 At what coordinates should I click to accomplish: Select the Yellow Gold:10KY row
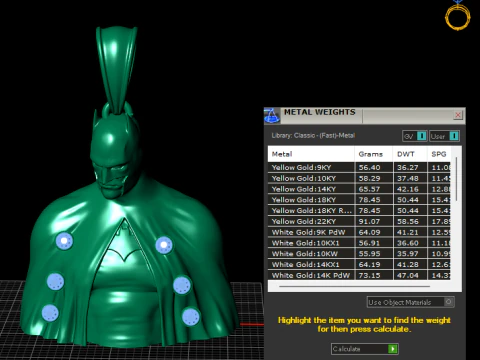(359, 178)
